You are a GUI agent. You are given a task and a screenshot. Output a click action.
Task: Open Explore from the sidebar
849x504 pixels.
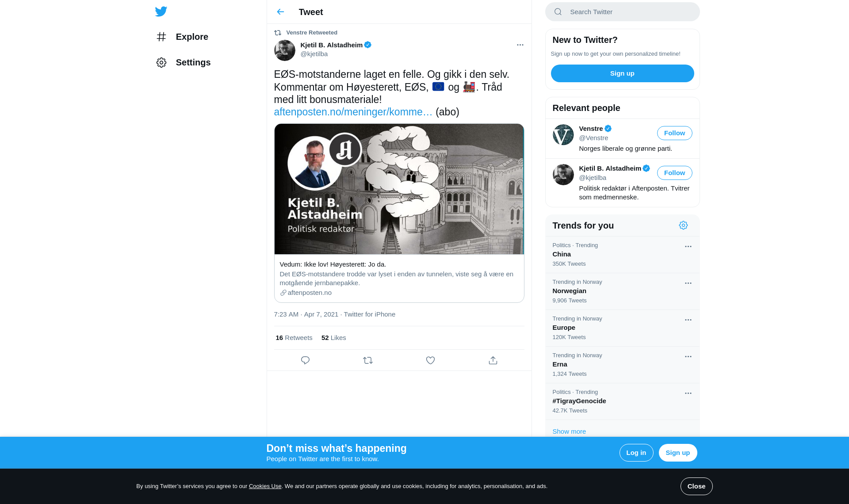tap(182, 37)
